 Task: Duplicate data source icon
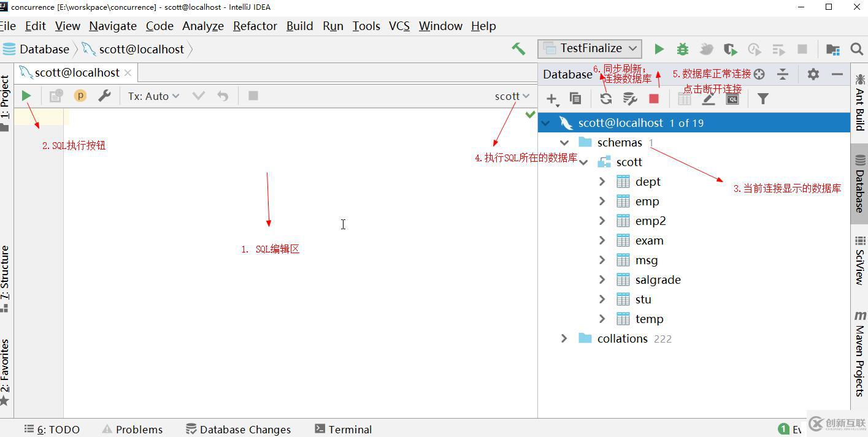point(575,98)
